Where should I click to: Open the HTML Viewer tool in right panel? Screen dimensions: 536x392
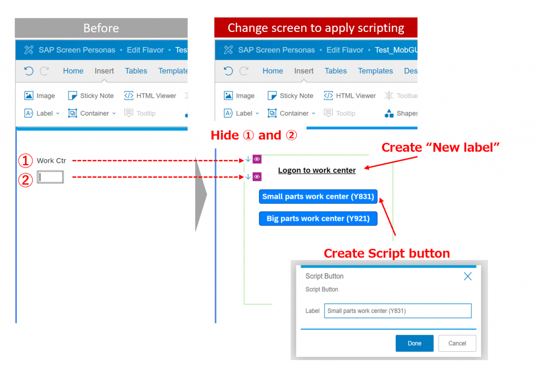(x=350, y=96)
